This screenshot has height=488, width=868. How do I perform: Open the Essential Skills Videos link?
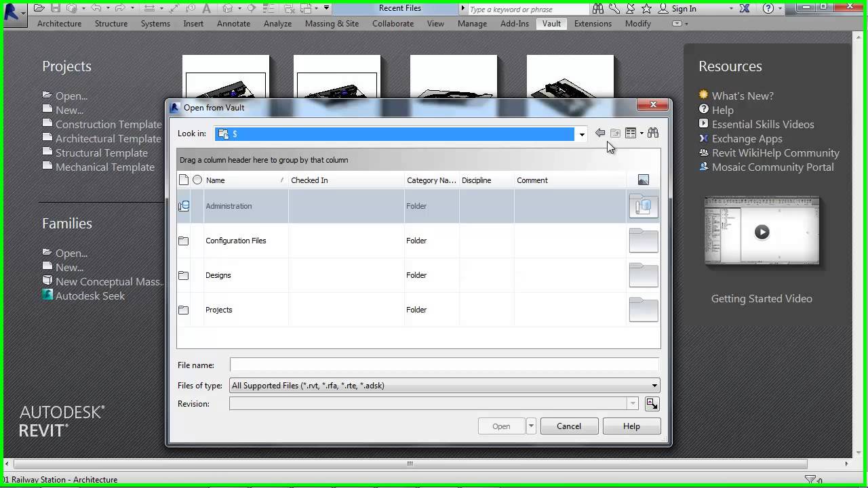click(763, 124)
